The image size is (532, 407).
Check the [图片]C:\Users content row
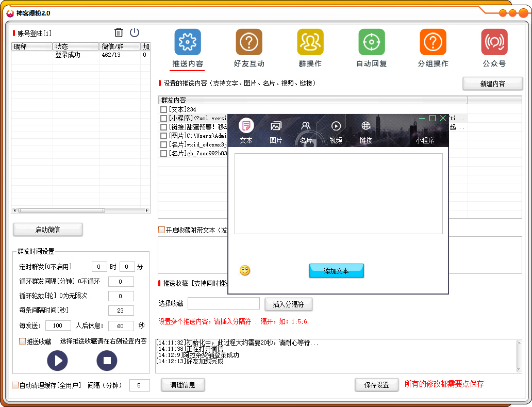163,136
